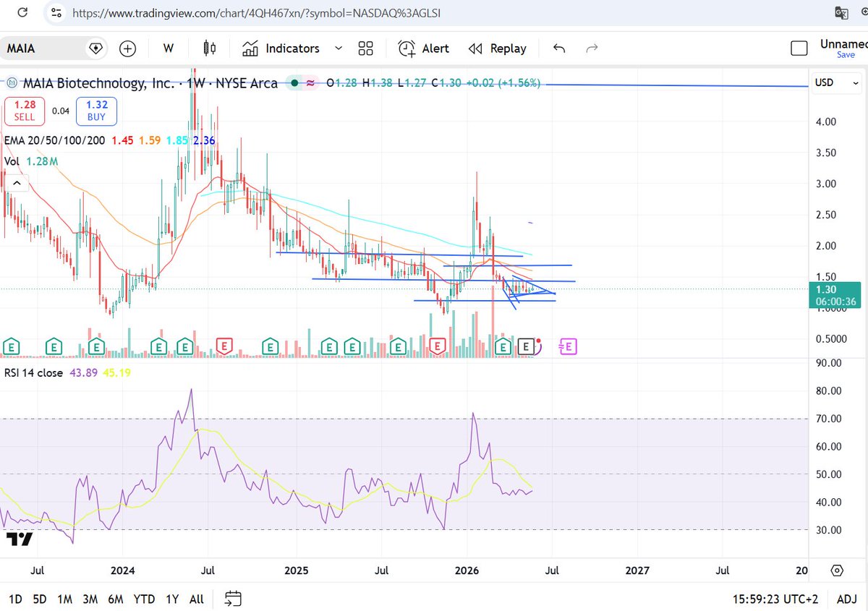Set range to 5D
This screenshot has width=868, height=611.
[x=40, y=599]
